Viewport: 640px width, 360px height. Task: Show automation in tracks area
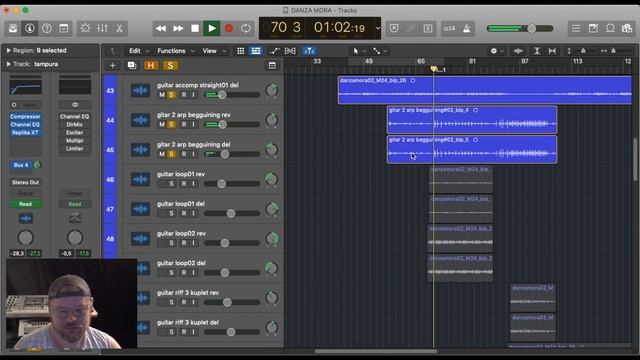coord(274,51)
